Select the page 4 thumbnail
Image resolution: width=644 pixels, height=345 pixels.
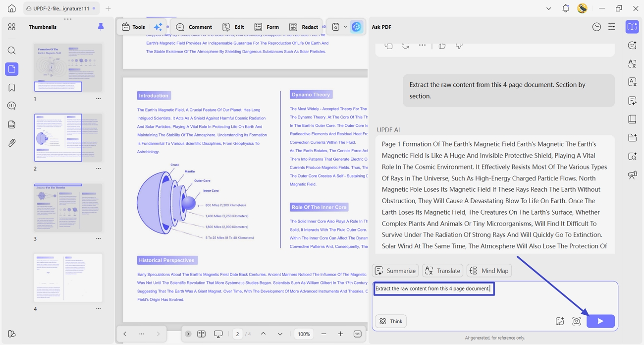[x=68, y=278]
